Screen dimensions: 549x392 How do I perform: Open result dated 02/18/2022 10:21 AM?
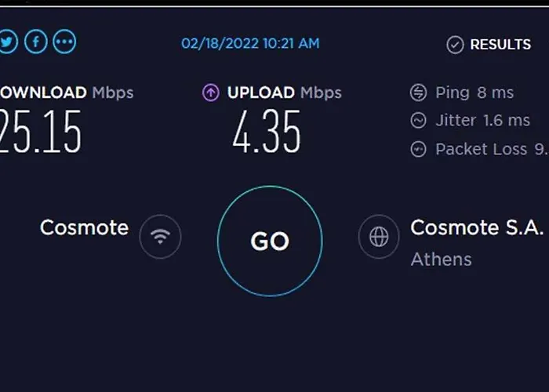click(x=250, y=43)
